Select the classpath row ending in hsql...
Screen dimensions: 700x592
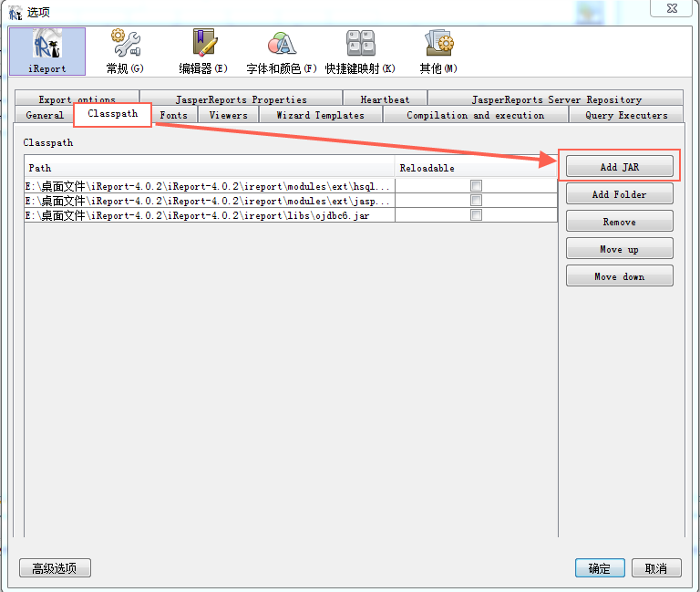click(291, 186)
